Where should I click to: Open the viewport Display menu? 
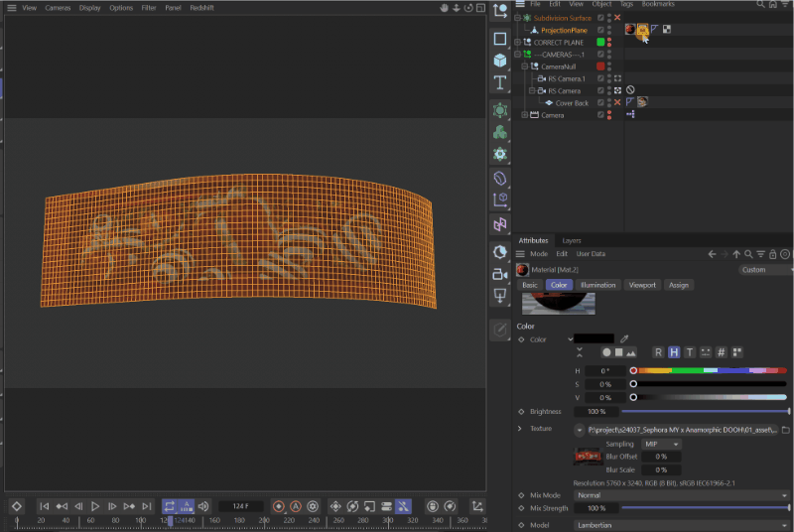[x=89, y=8]
